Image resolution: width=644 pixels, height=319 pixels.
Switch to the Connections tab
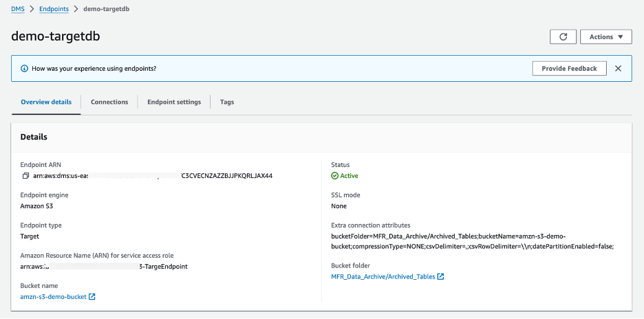coord(109,102)
